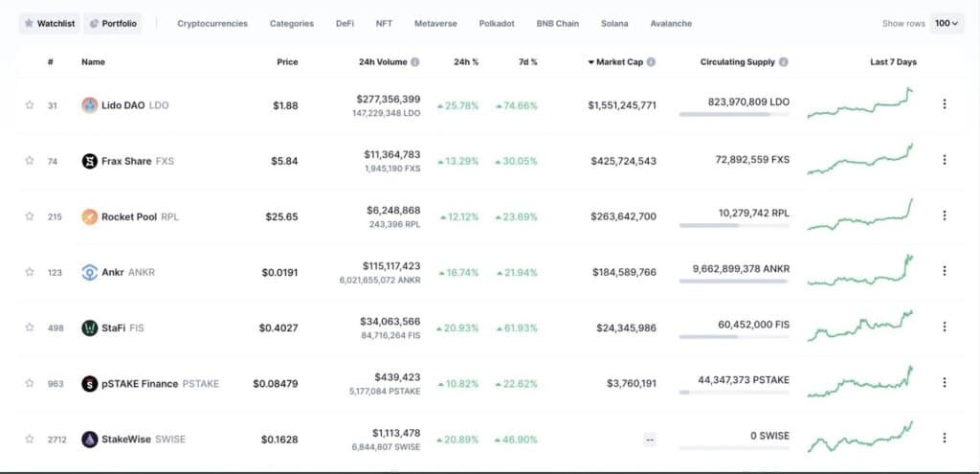Open StakeWise 7-day sparkline chart

click(x=860, y=437)
